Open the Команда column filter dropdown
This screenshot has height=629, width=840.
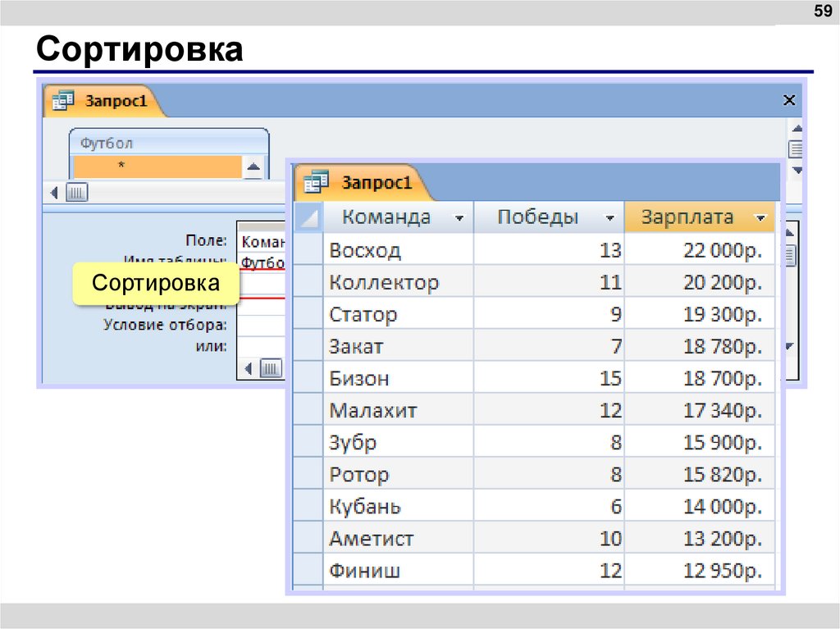point(461,217)
